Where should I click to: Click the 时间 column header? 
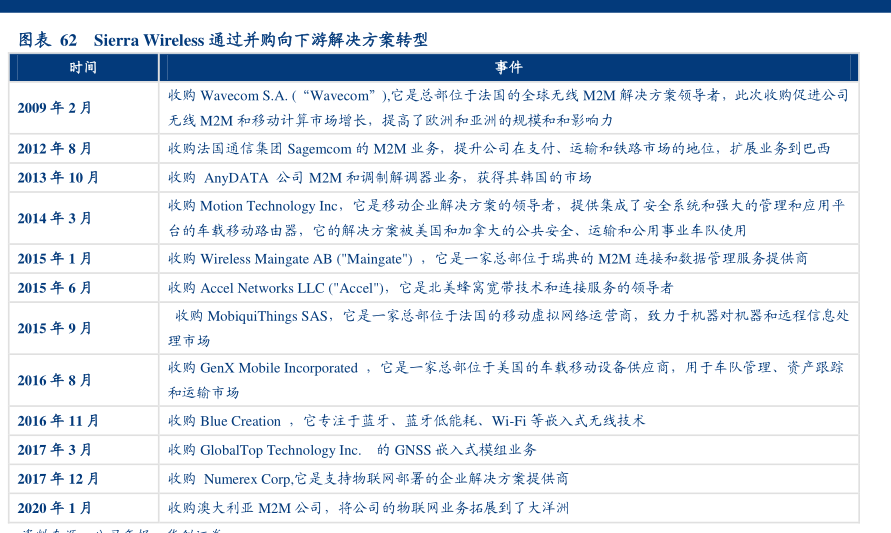point(84,67)
